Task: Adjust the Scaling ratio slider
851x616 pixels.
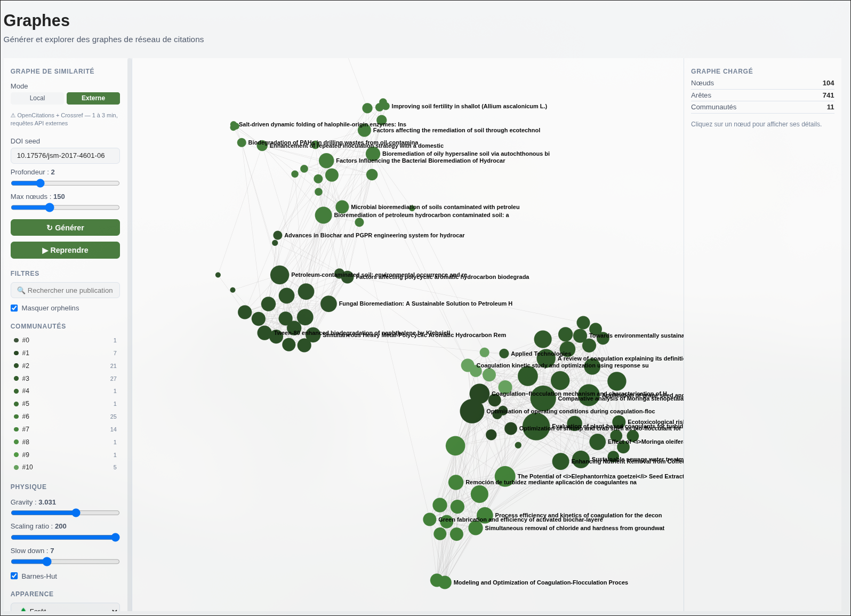Action: coord(65,537)
